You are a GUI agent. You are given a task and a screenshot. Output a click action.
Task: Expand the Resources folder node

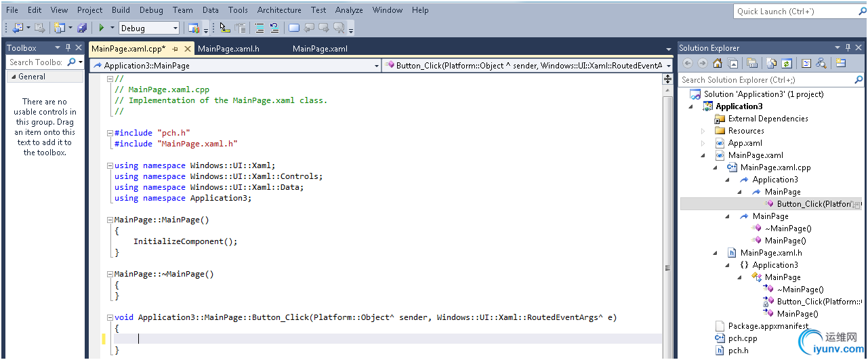click(x=703, y=131)
